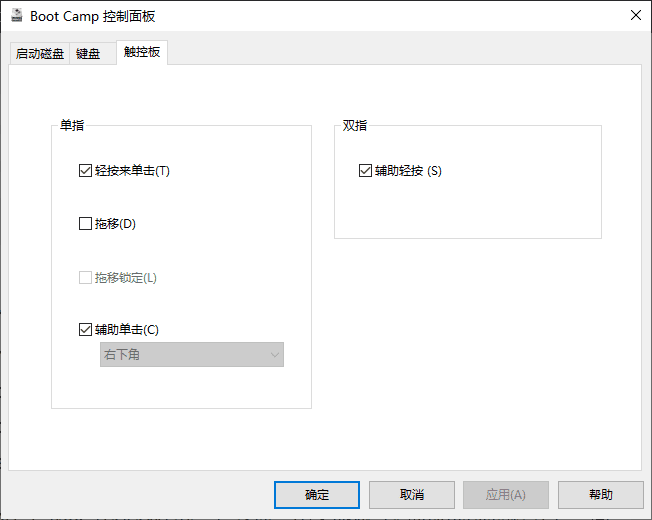Image resolution: width=652 pixels, height=520 pixels.
Task: Tick the greyed-out 拖移锁定(L) checkbox
Action: click(85, 277)
